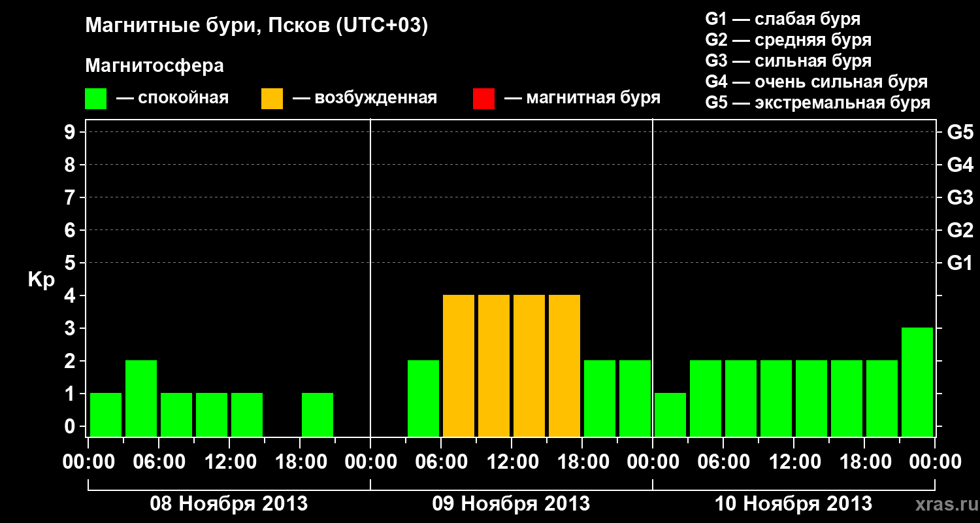Click 'G3 — сильная буря' description
The image size is (980, 523).
(788, 61)
